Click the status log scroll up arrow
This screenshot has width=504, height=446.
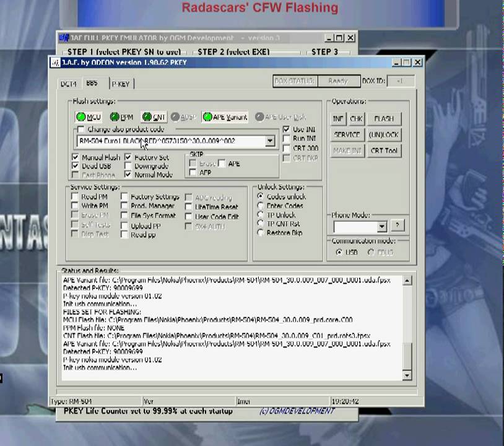pyautogui.click(x=407, y=281)
